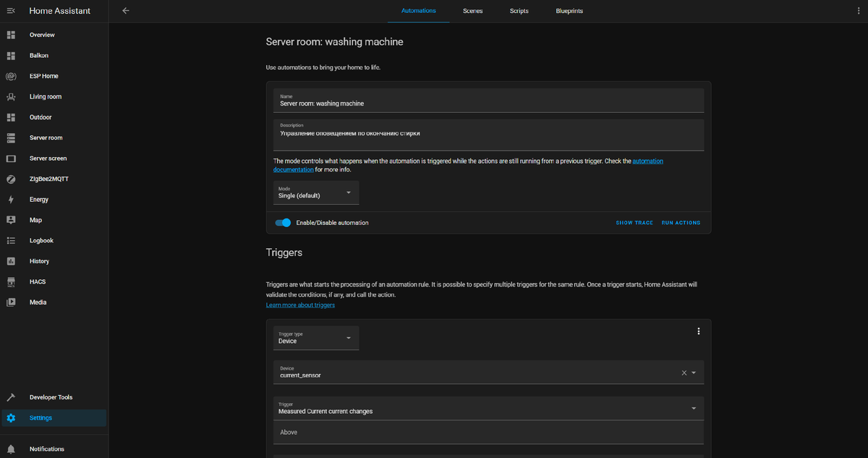Screen dimensions: 868x458
Task: Click the Home Assistant title
Action: 60,11
